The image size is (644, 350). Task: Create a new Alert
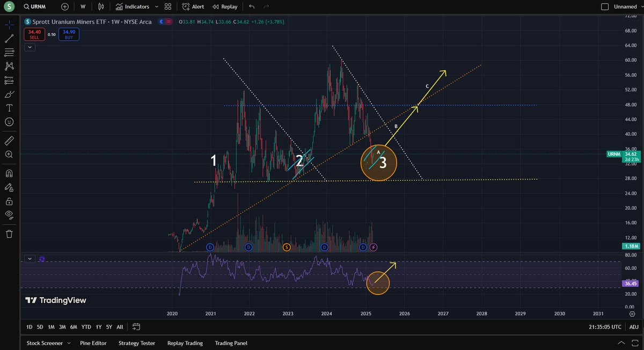(193, 7)
